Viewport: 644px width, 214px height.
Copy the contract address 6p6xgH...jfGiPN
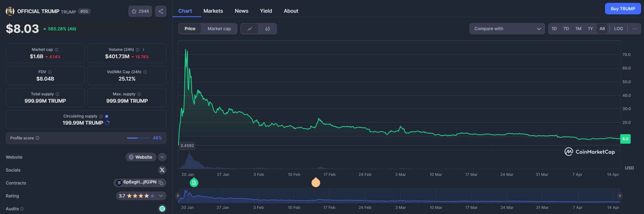coord(161,183)
